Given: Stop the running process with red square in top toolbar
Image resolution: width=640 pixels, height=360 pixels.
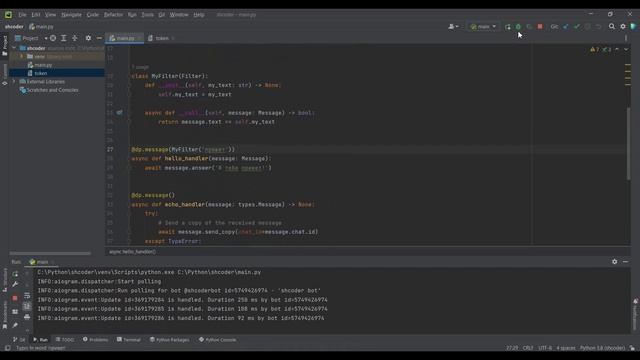Looking at the screenshot, I should 540,27.
